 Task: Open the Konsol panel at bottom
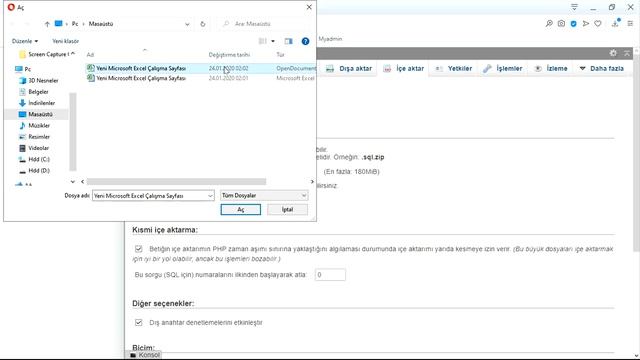click(145, 355)
